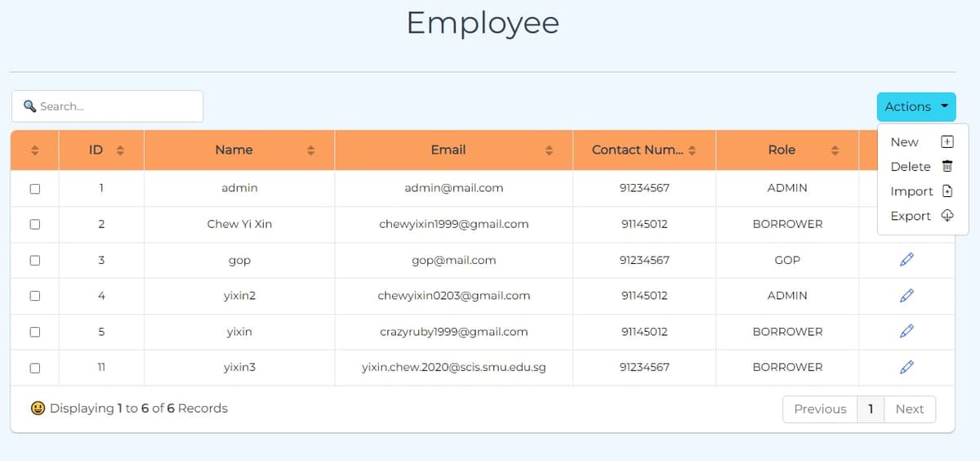Sort by Name using the sort arrows
980x461 pixels.
[x=310, y=150]
